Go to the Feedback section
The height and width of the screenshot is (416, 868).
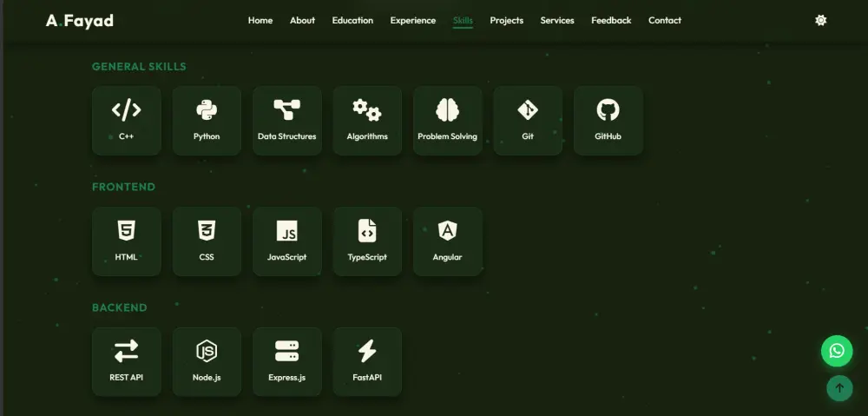tap(611, 21)
